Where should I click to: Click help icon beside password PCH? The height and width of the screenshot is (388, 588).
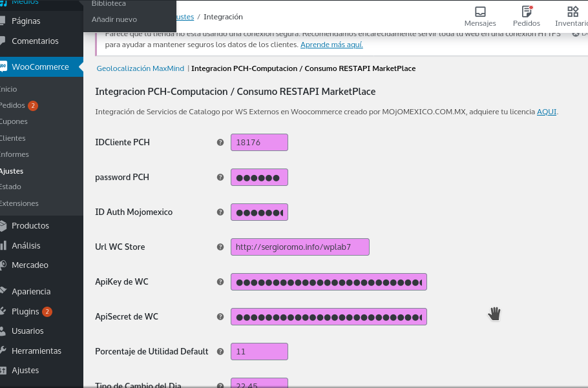220,178
